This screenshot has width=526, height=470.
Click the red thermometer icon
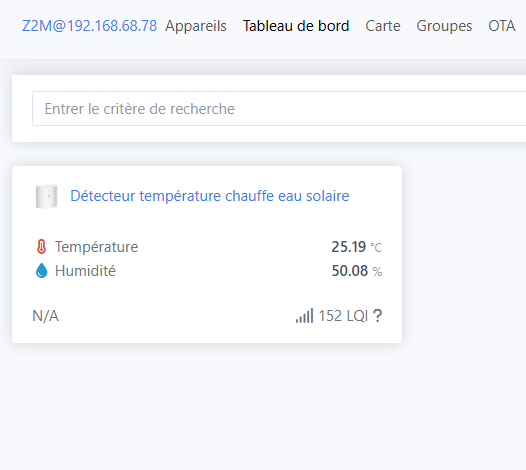[41, 247]
